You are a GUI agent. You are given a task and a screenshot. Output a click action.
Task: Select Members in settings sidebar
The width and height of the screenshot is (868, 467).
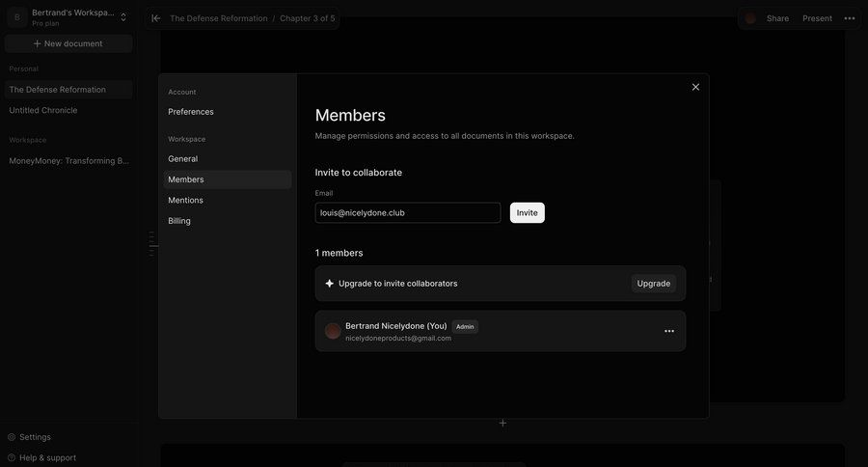click(227, 179)
